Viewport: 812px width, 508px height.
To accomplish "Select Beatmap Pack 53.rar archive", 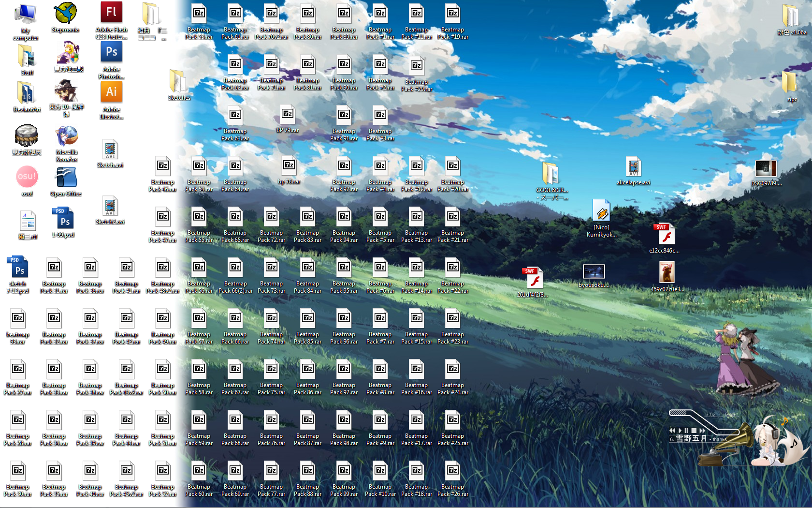I will 199,22.
